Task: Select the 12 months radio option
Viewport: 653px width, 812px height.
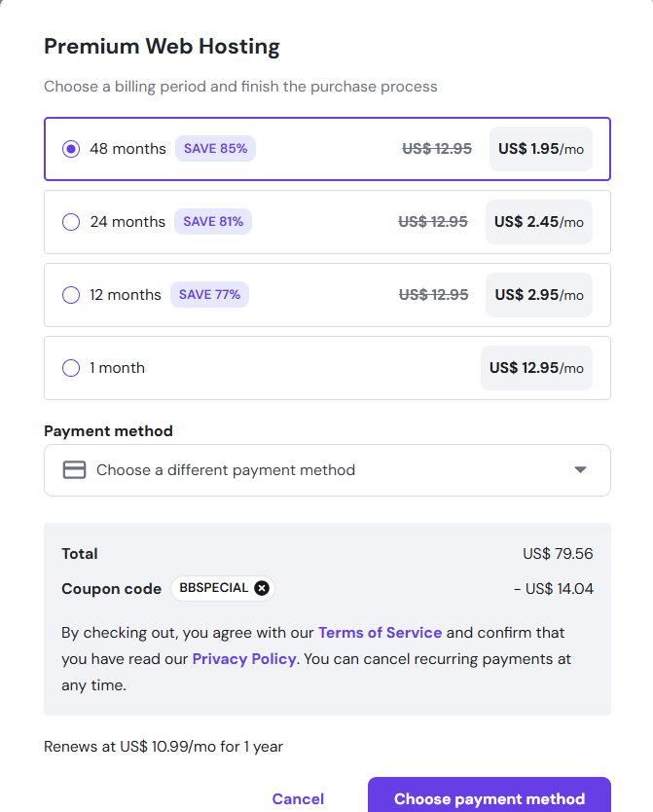Action: point(70,295)
